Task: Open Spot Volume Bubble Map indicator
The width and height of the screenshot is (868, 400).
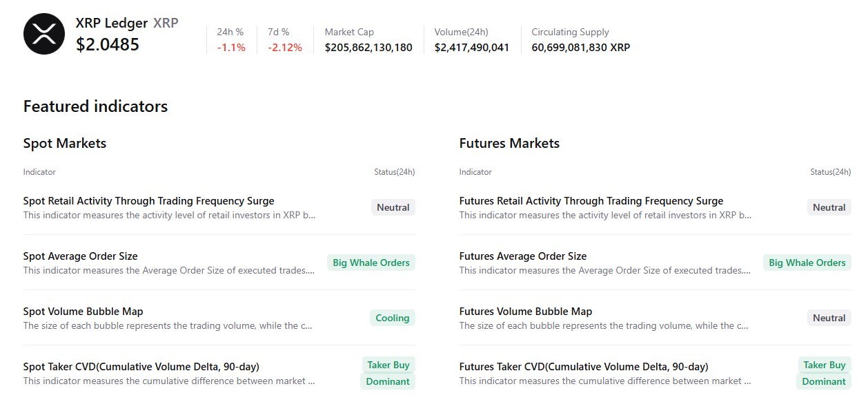Action: click(83, 312)
